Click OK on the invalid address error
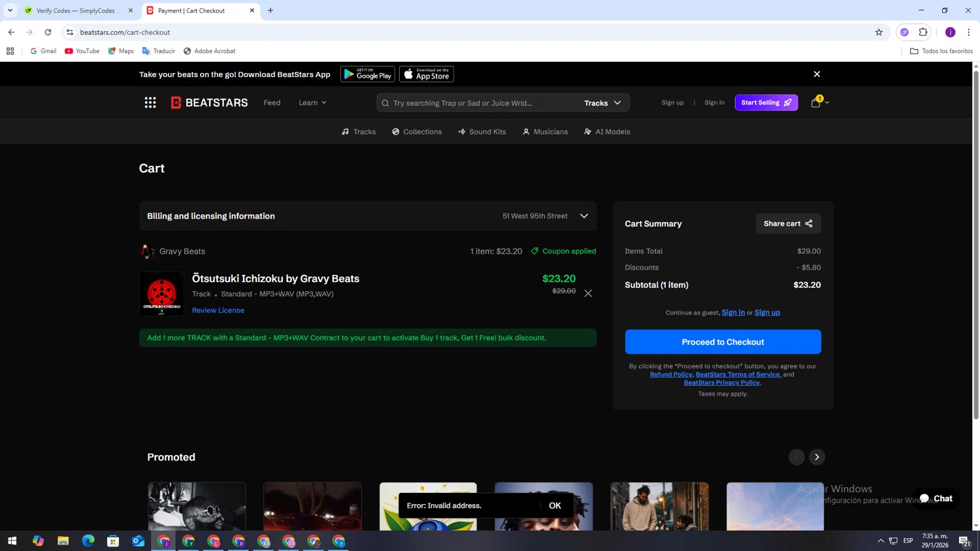The image size is (980, 551). point(555,505)
